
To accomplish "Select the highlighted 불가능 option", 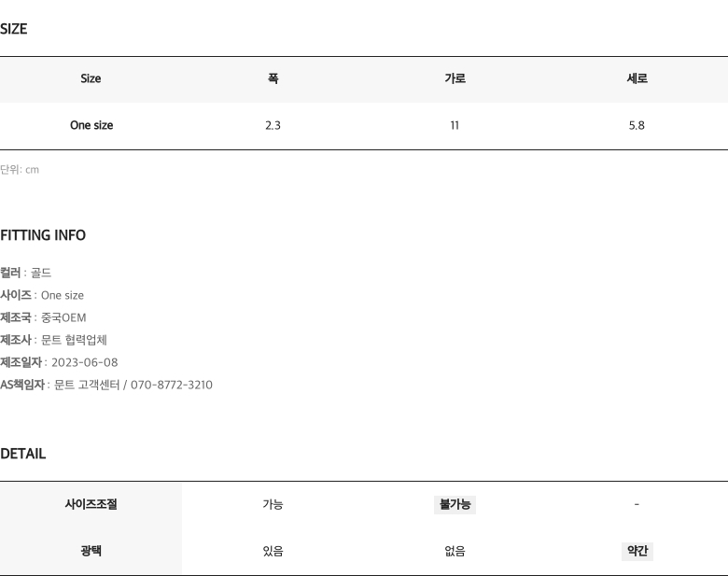I will click(455, 505).
